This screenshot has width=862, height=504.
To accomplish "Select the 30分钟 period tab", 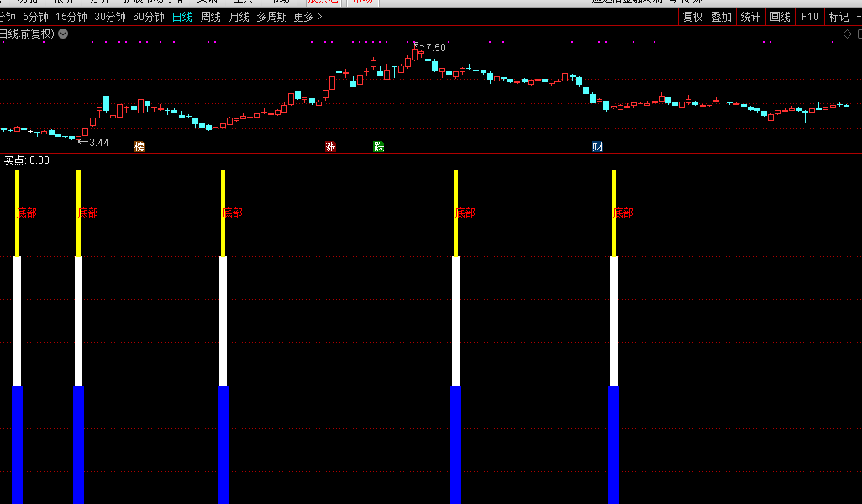I will [110, 17].
